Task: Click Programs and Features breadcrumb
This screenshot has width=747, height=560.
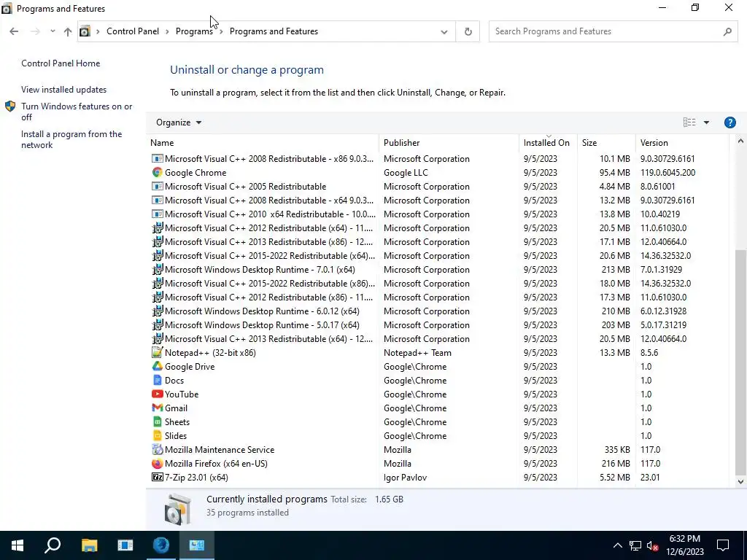Action: (x=274, y=31)
